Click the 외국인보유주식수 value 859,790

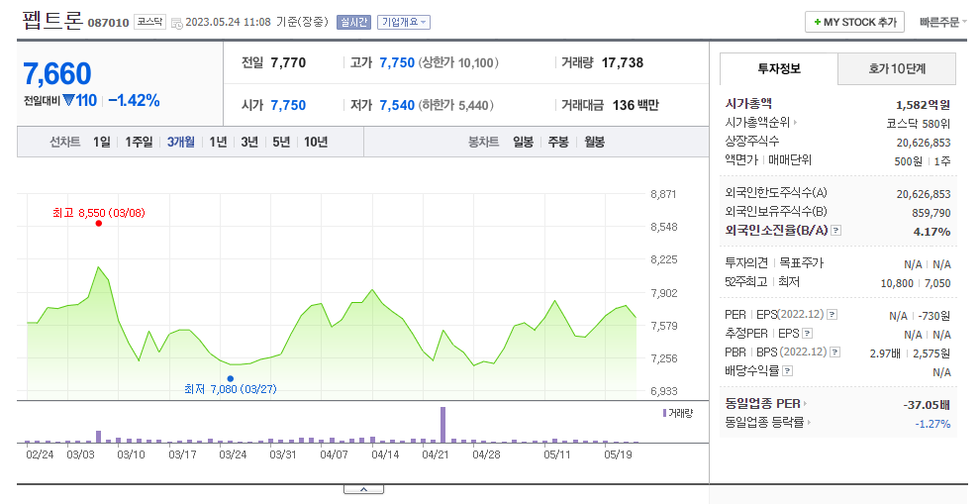931,213
